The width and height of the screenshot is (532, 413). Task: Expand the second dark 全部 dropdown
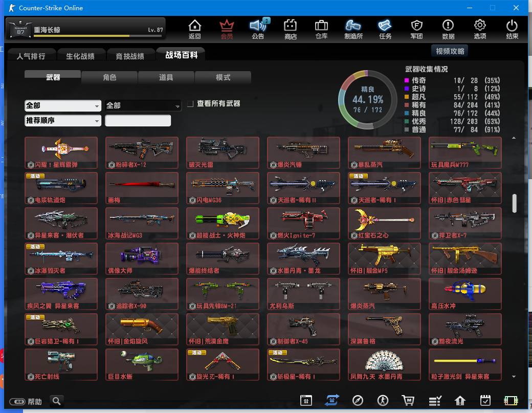[x=143, y=105]
